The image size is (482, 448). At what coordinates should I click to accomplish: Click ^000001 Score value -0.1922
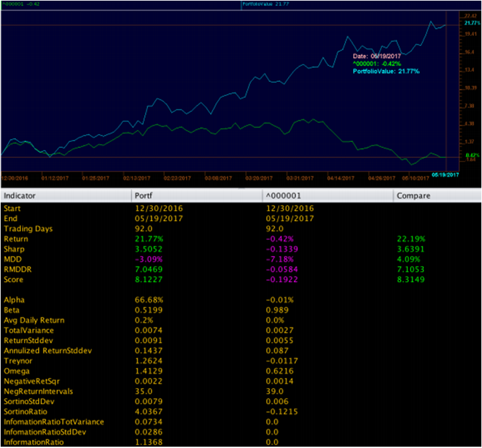point(282,279)
